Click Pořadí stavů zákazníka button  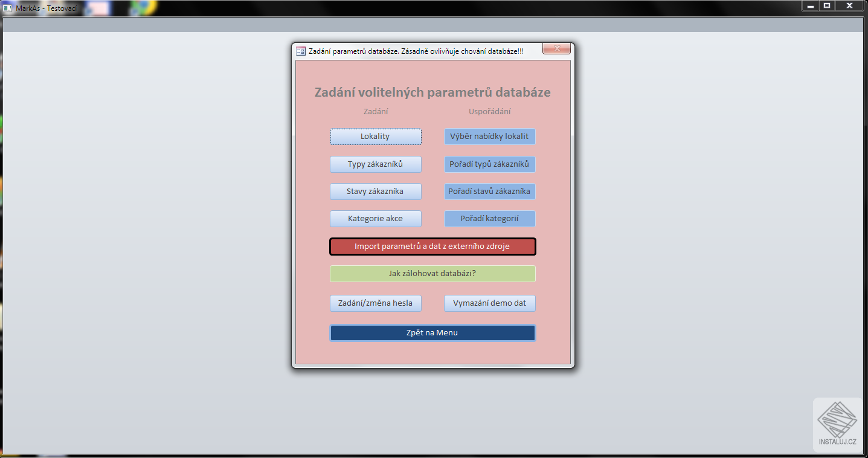pos(489,192)
